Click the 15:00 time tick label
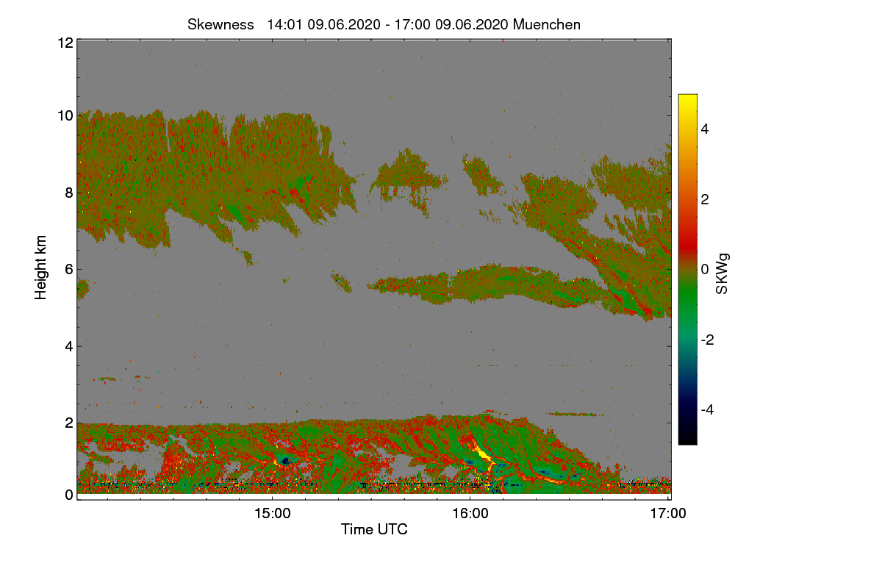This screenshot has height=588, width=882. (x=272, y=514)
